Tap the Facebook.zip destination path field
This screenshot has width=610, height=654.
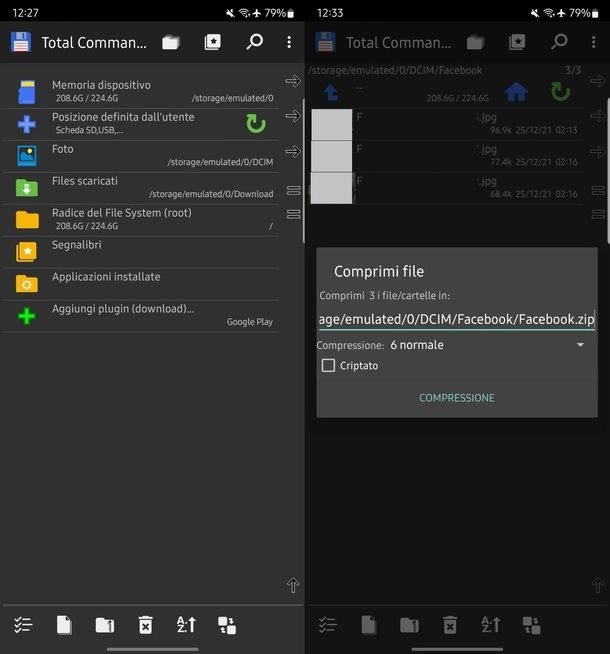[x=457, y=319]
